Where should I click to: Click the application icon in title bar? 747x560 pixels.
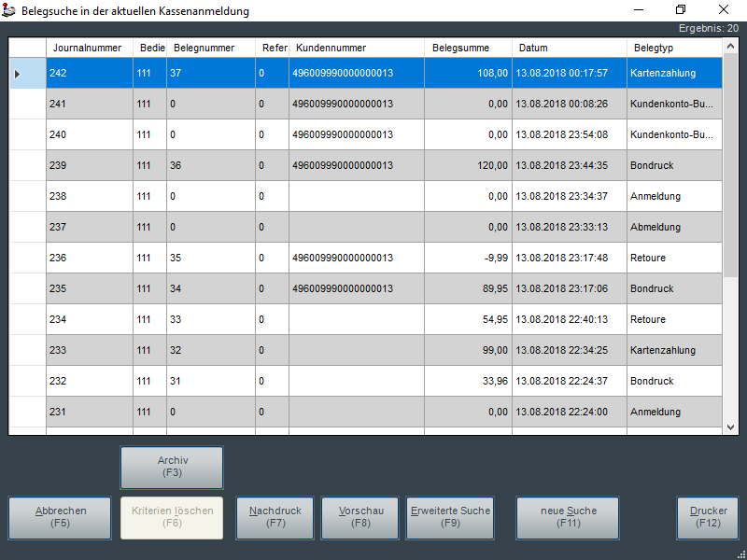[10, 10]
